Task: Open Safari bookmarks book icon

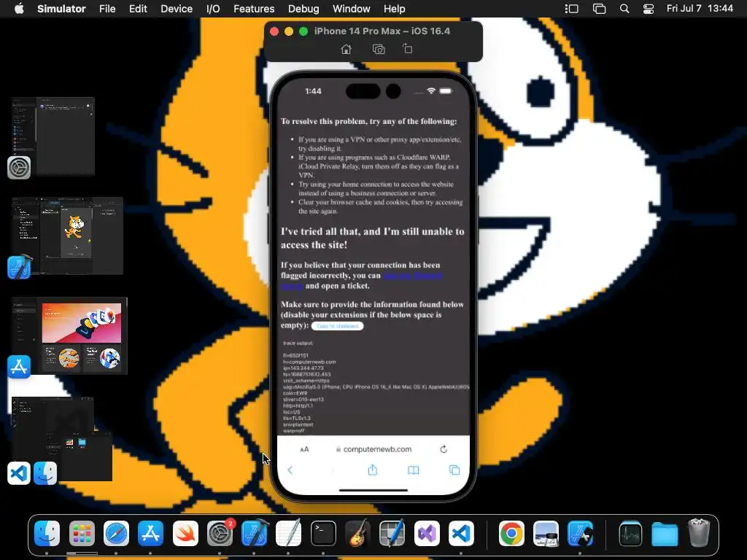Action: click(x=414, y=470)
